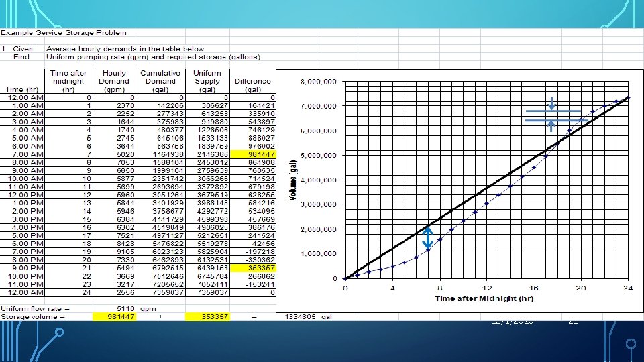Select the 'Difference (gal)' column header
644x362 pixels.
coord(253,85)
